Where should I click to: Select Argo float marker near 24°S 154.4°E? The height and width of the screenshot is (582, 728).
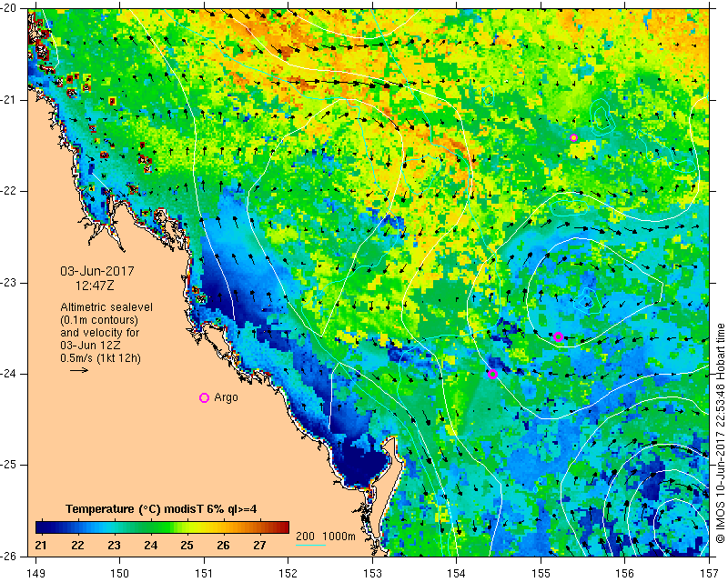493,374
